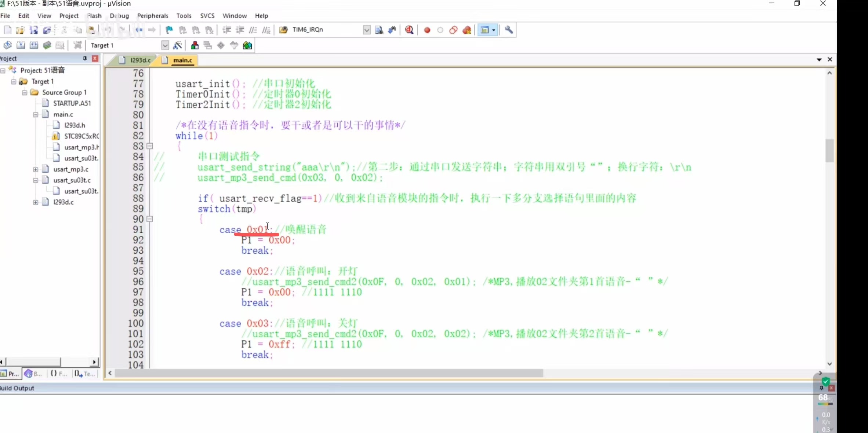Toggle comment on selected lines
Screen dimensions: 868x433
click(x=253, y=30)
